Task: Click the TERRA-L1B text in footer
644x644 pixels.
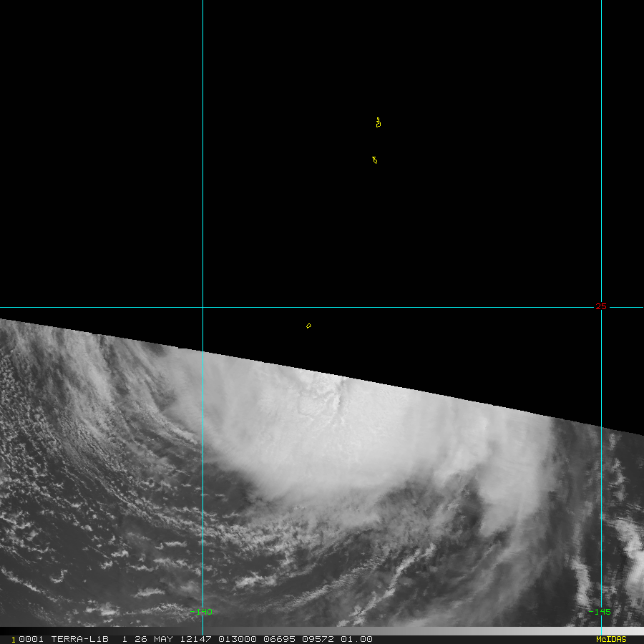Action: [79, 639]
